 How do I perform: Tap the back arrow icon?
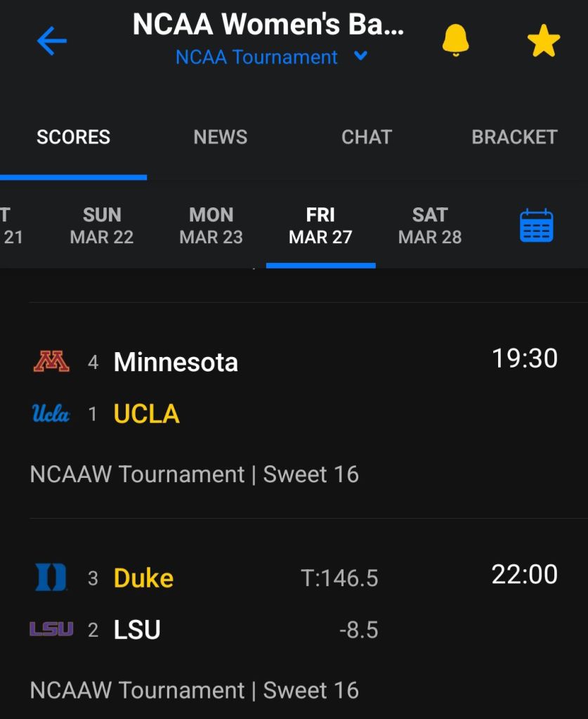[x=51, y=41]
